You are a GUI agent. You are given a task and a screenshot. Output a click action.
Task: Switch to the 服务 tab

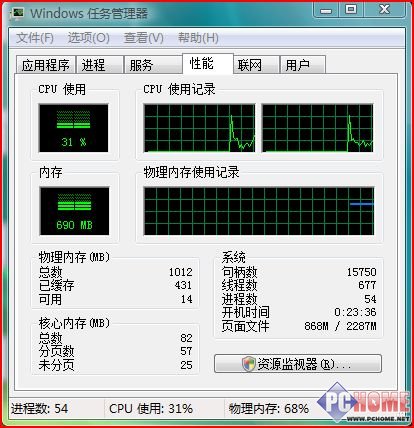tap(153, 65)
